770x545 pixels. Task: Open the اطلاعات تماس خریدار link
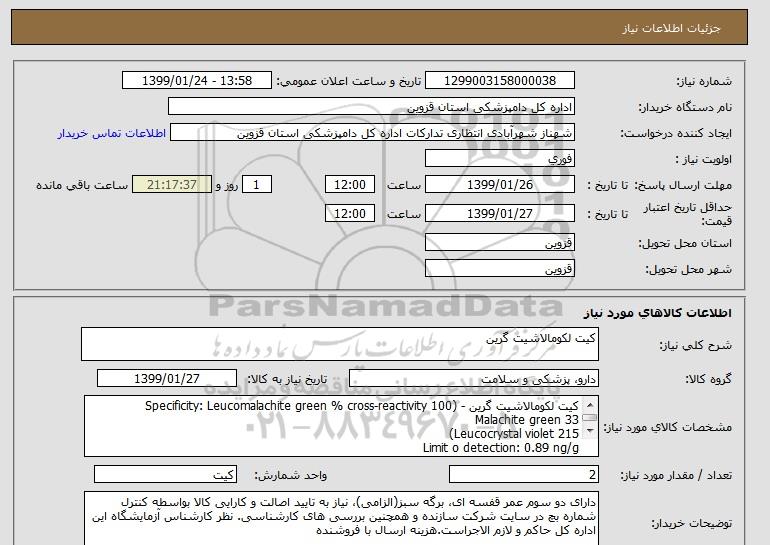[x=112, y=134]
